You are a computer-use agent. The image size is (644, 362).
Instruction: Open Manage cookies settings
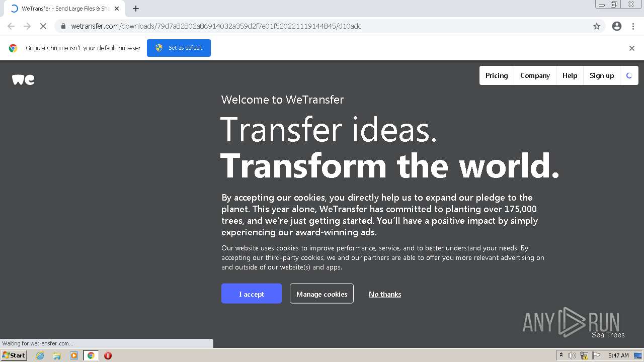[321, 294]
